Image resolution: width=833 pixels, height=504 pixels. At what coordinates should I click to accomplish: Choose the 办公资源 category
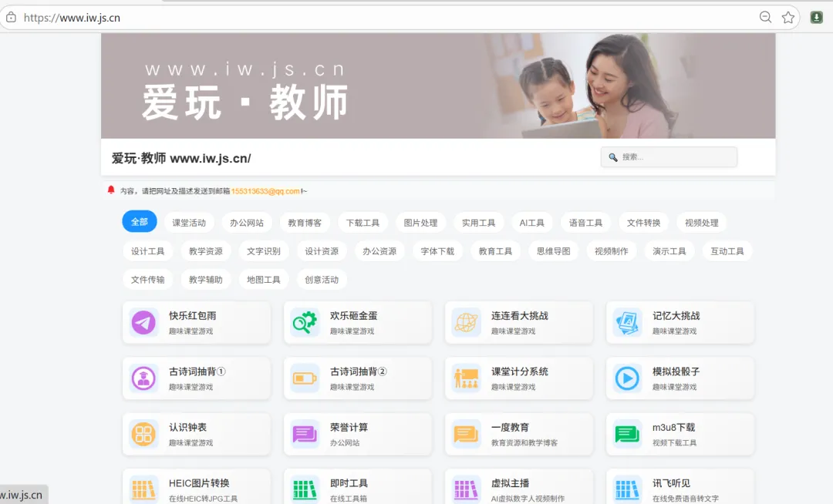pyautogui.click(x=379, y=251)
